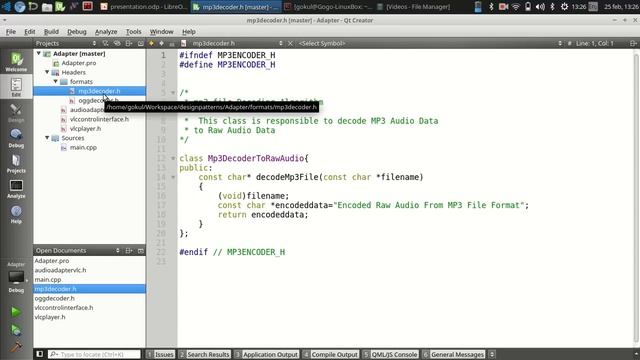Open the Tools menu
The image size is (640, 360).
[133, 31]
